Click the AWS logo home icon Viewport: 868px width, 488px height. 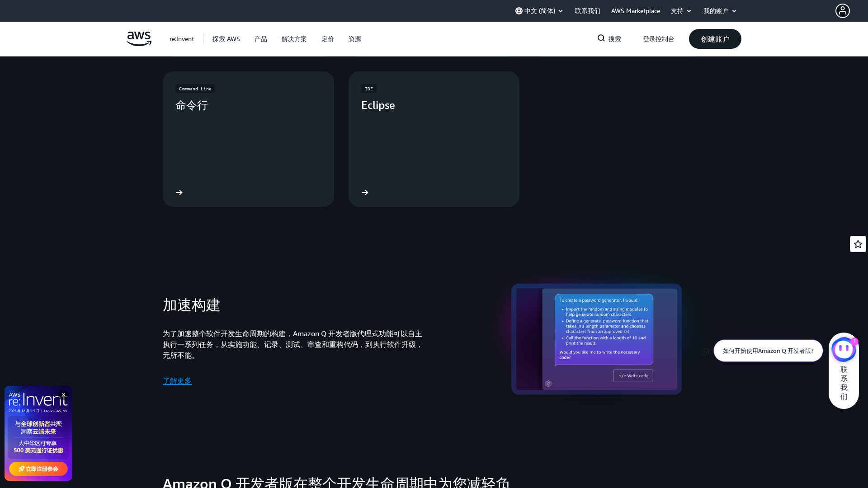pyautogui.click(x=139, y=39)
